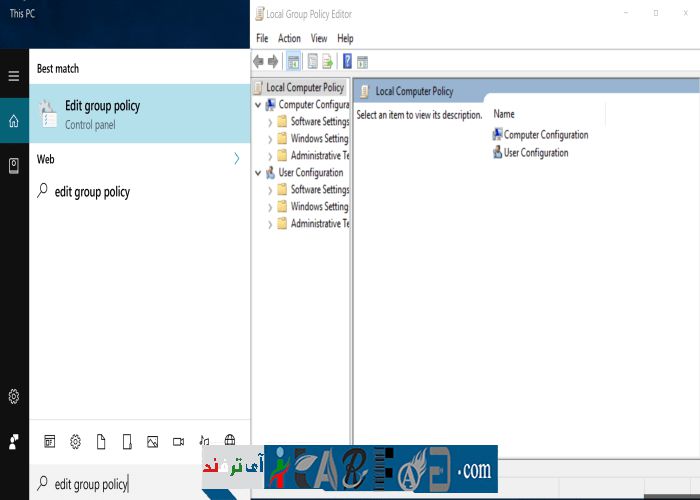The width and height of the screenshot is (700, 500).
Task: Collapse the User Configuration tree node
Action: (259, 172)
